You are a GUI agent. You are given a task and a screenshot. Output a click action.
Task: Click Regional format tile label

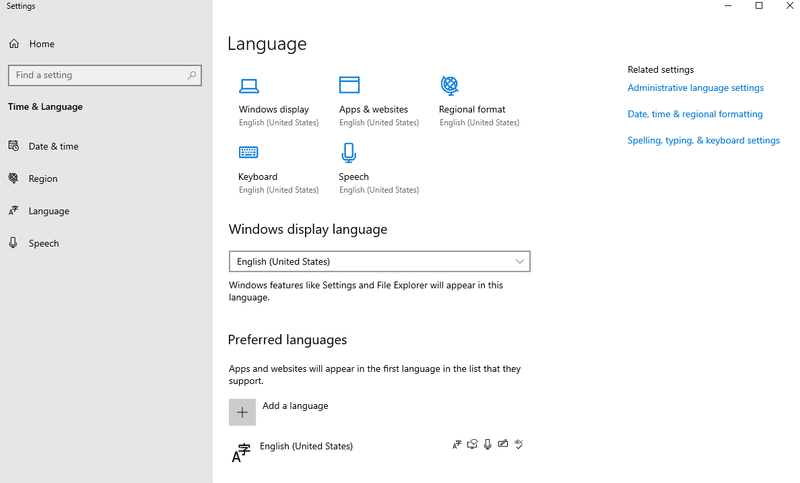[472, 109]
